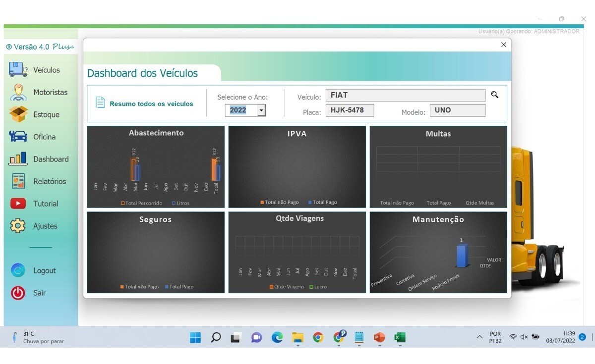
Task: Open the Relatórios report icon
Action: (18, 181)
